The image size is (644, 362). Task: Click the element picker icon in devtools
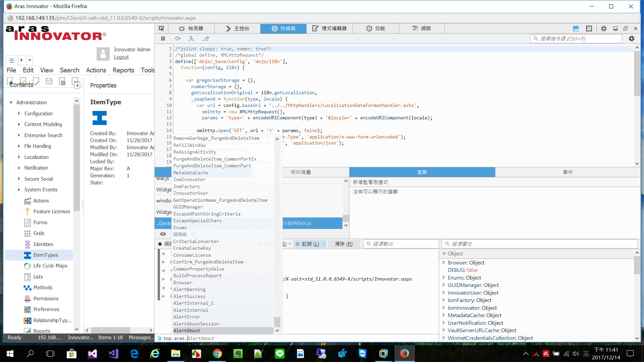[161, 28]
